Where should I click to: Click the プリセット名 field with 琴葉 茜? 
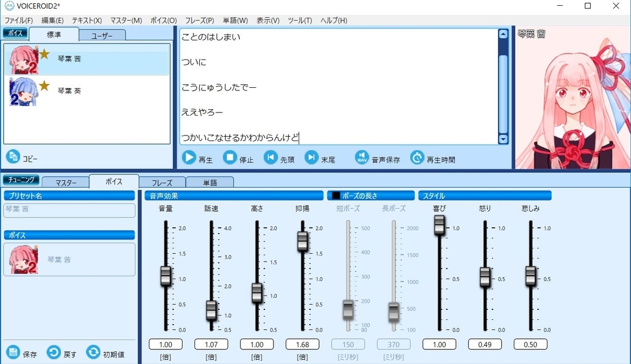coord(69,210)
